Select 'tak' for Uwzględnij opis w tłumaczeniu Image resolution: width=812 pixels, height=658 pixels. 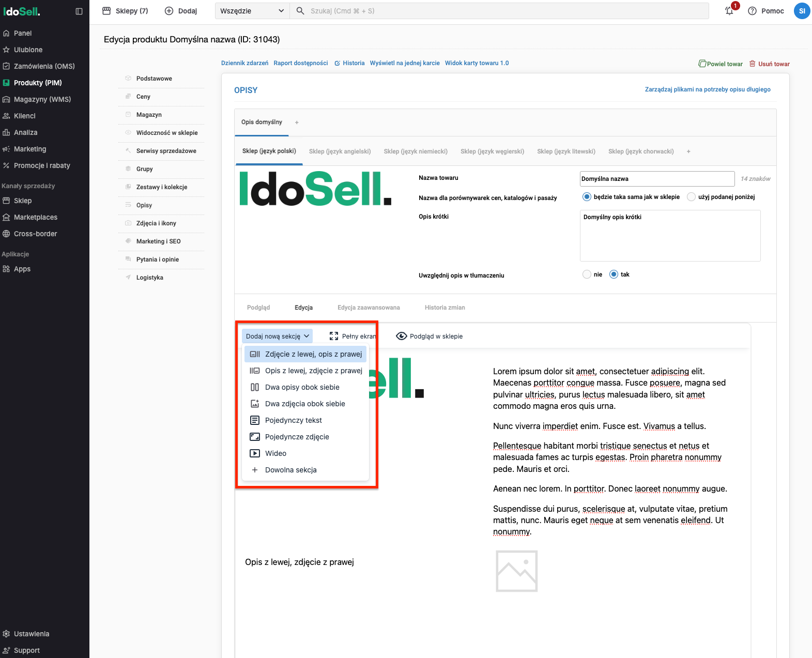614,274
